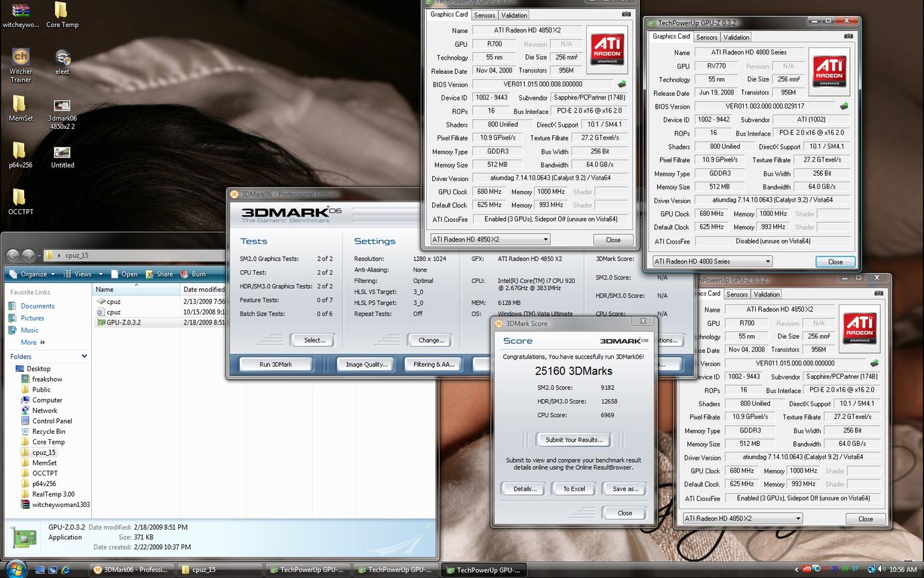
Task: Select the p64v256 desktop folder icon
Action: 20,155
